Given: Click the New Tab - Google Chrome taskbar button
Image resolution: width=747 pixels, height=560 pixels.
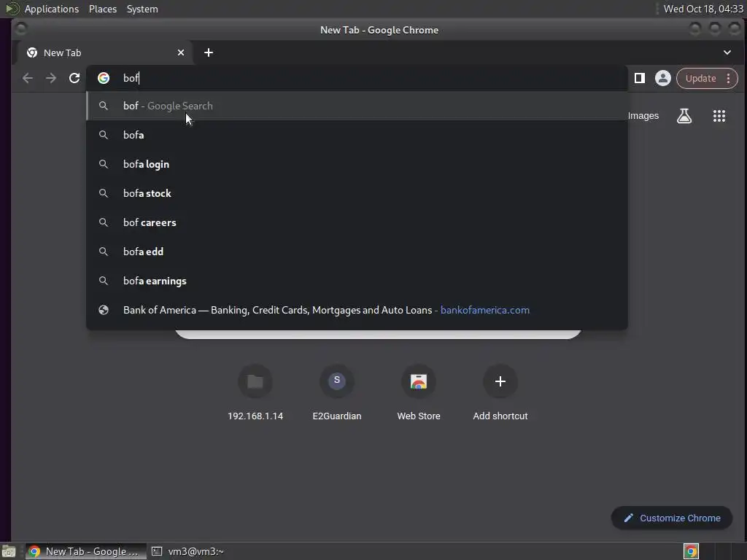Looking at the screenshot, I should tap(86, 551).
